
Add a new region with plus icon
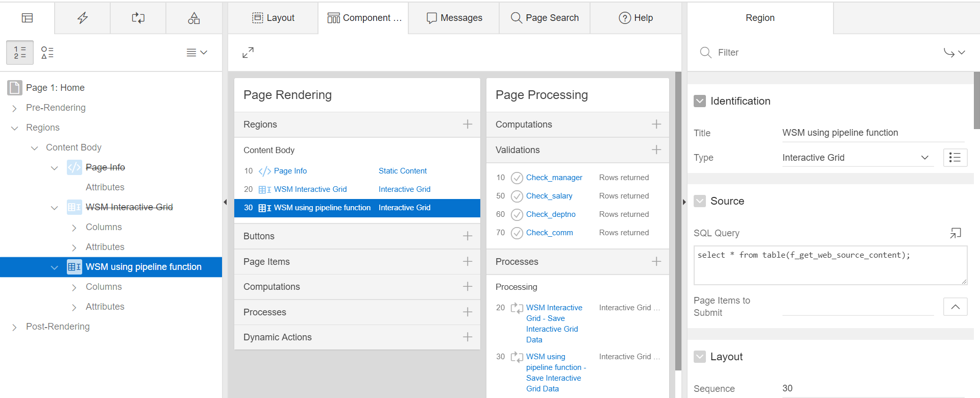[468, 125]
